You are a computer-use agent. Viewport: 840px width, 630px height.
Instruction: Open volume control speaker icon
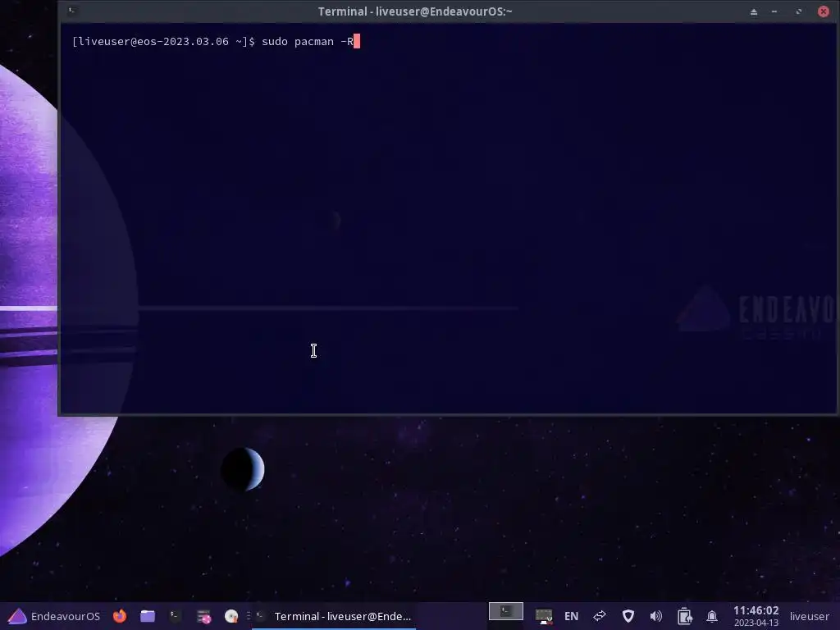[x=655, y=616]
